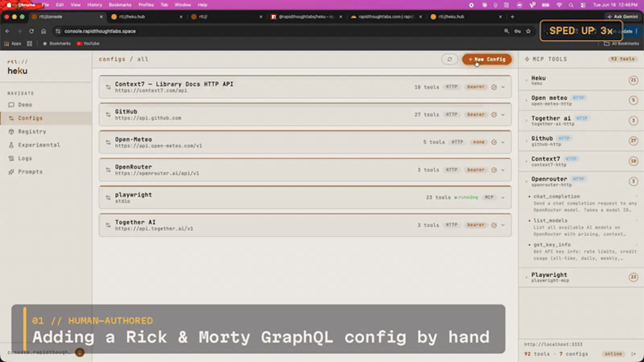Reload the page with browser reload icon
The height and width of the screenshot is (362, 644).
point(31,31)
